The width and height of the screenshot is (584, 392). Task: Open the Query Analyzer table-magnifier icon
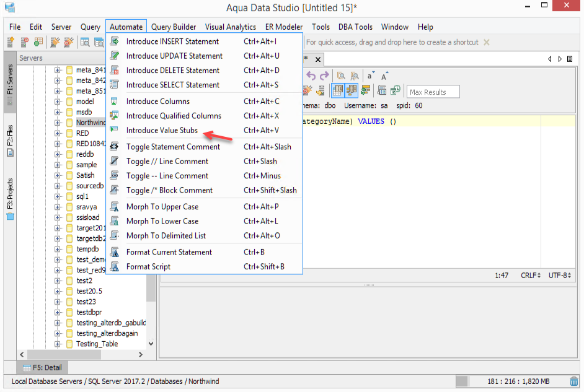pos(85,42)
